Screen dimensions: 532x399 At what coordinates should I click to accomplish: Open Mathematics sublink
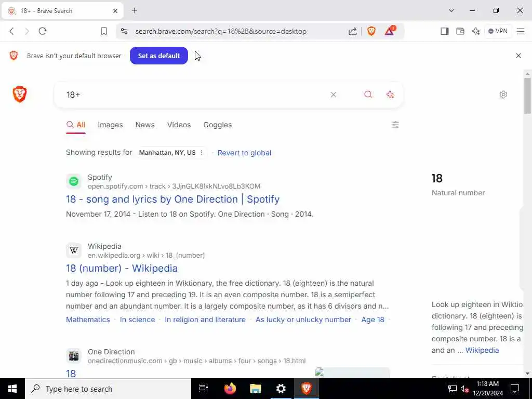click(88, 320)
